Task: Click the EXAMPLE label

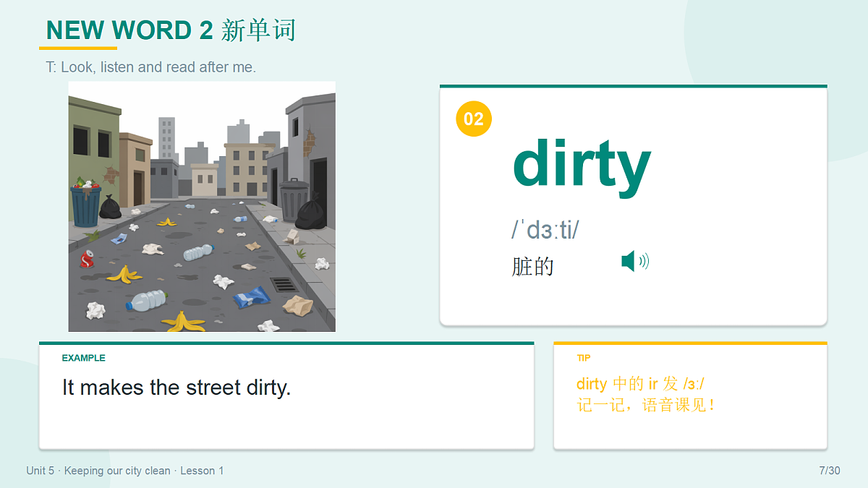Action: coord(84,358)
